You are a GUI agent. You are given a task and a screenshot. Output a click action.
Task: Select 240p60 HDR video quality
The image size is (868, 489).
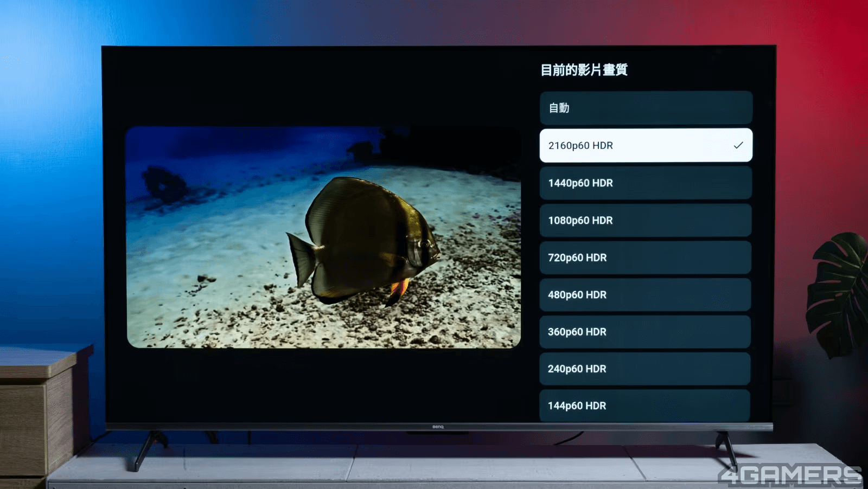tap(646, 369)
